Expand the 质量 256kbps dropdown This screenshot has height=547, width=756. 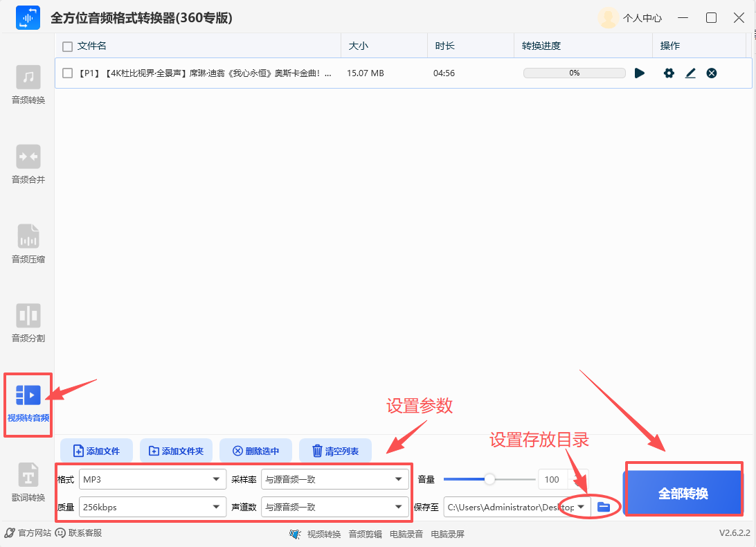[x=152, y=506]
